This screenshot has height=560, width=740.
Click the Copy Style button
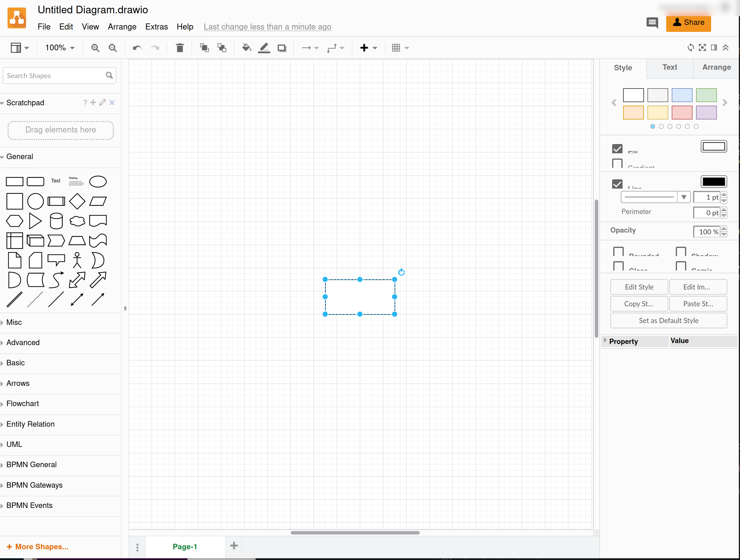pos(639,303)
